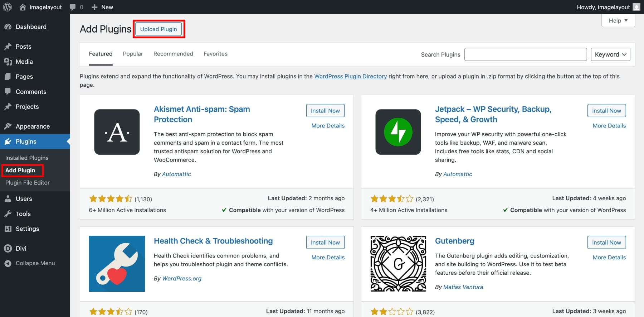The width and height of the screenshot is (644, 317).
Task: Click the plus icon next to New
Action: coord(94,7)
